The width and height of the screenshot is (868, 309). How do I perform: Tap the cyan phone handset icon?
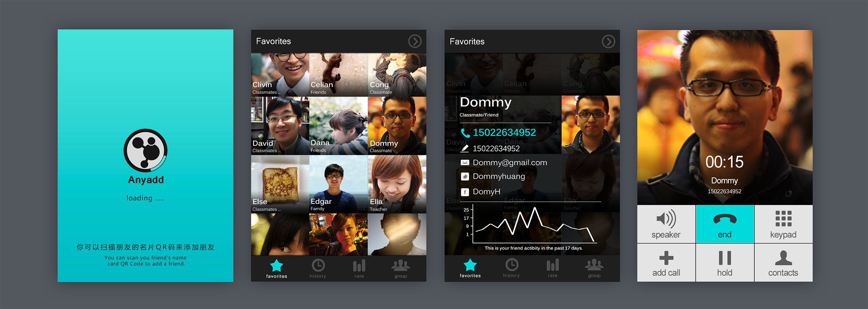click(x=465, y=133)
